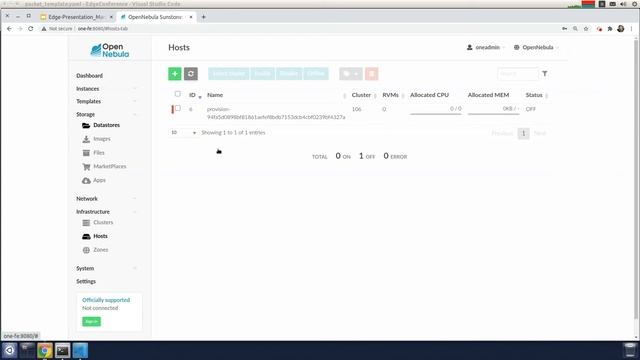Open the Settings menu item
The height and width of the screenshot is (360, 640).
(86, 282)
